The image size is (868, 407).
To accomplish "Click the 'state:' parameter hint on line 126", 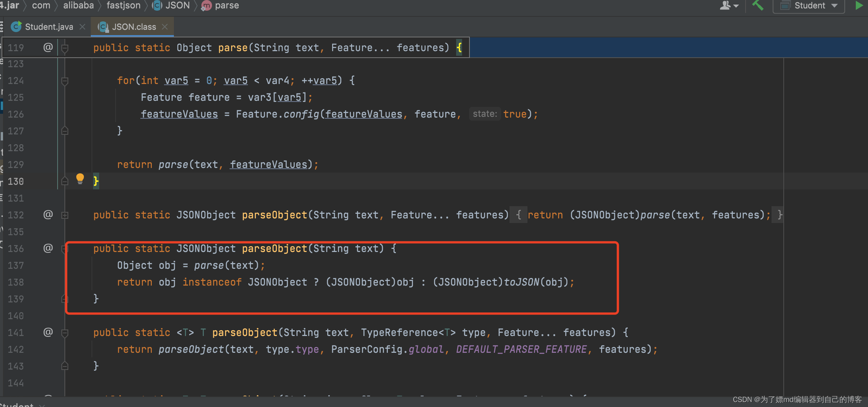I will [x=485, y=114].
